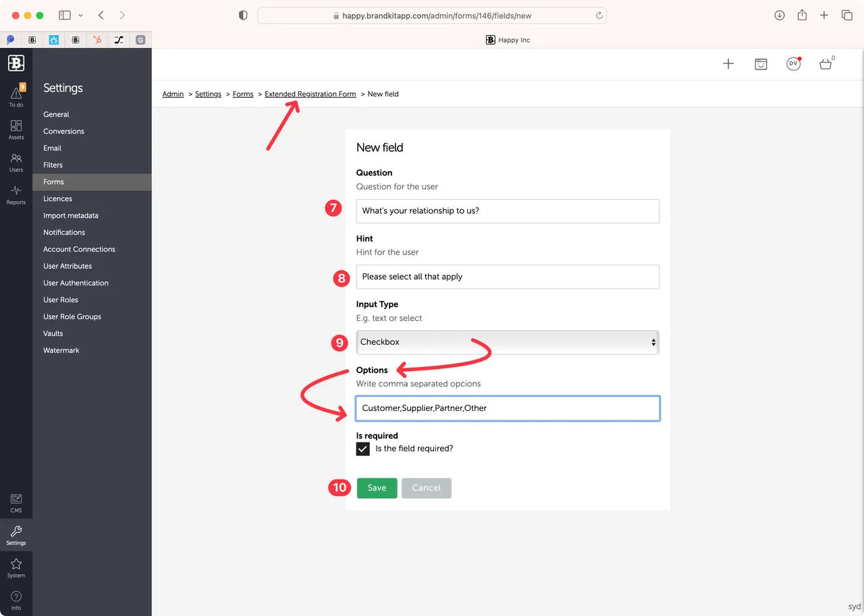Select User Roles in Settings menu

coord(61,300)
